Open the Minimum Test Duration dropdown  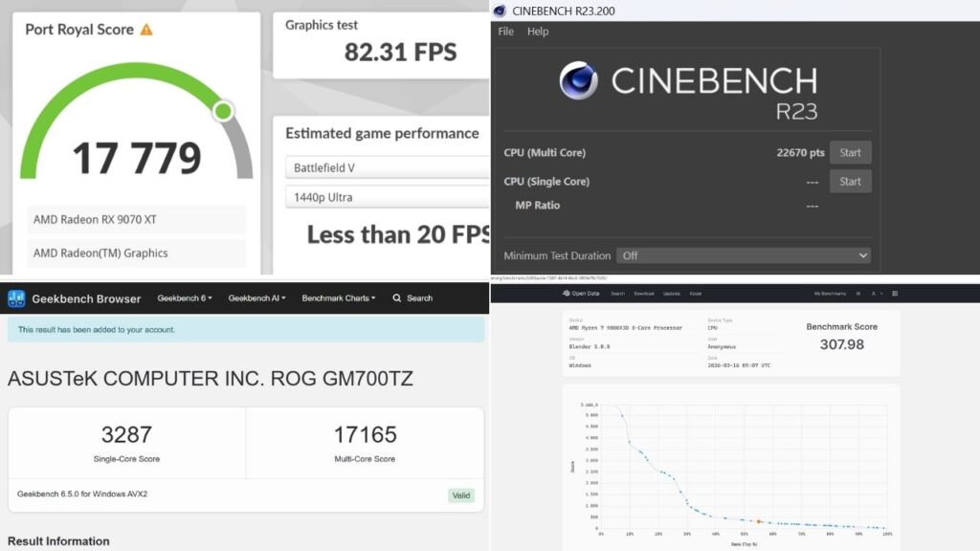coord(743,255)
